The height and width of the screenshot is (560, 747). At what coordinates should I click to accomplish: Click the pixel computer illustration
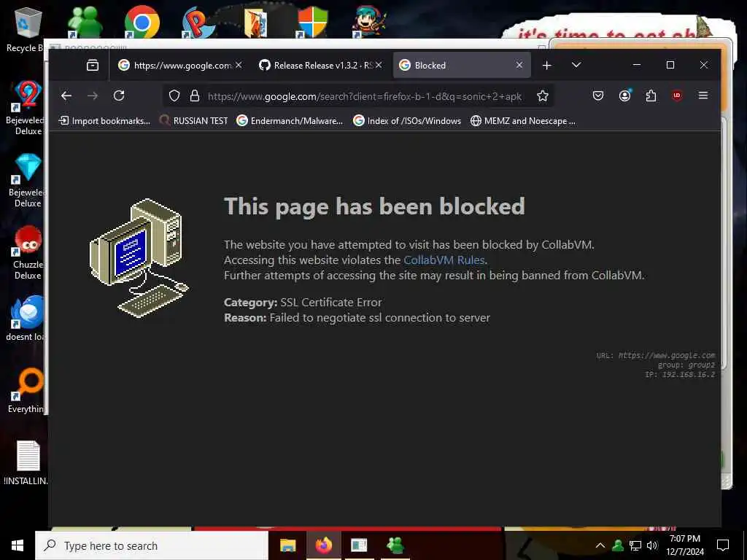[x=139, y=257]
